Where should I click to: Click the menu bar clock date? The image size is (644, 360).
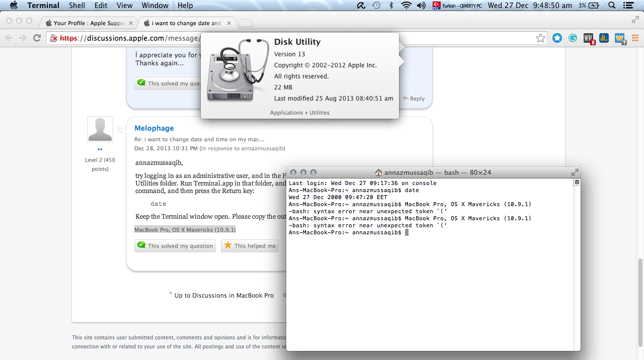pyautogui.click(x=530, y=6)
